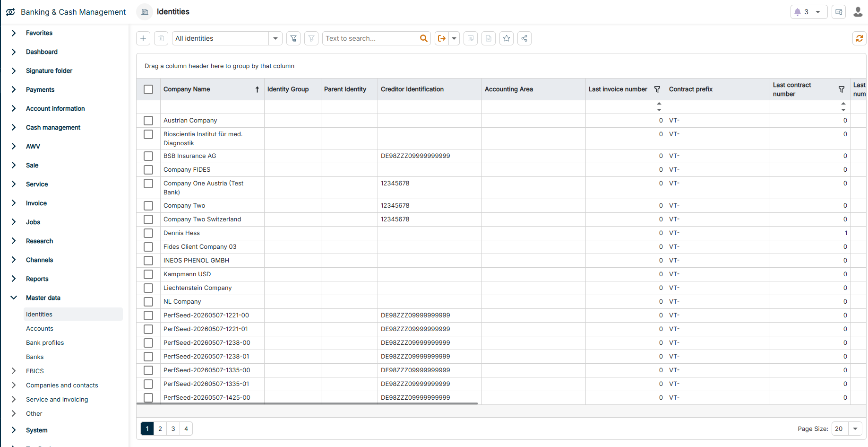Screen dimensions: 868x447
Task: Click the horizontal scrollbar below the table
Action: pyautogui.click(x=307, y=403)
